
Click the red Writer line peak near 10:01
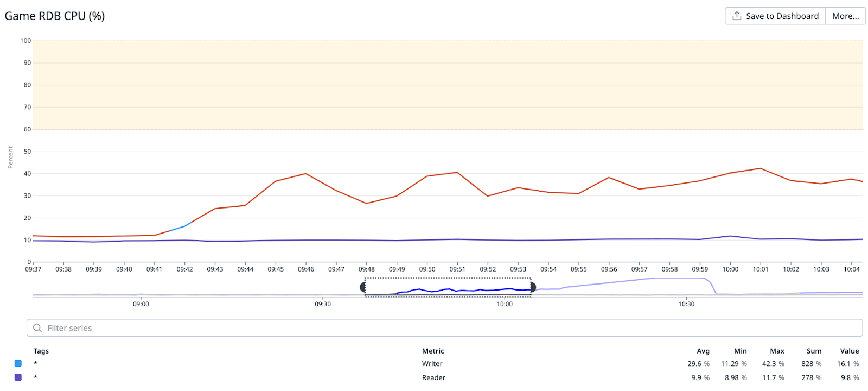pos(761,168)
